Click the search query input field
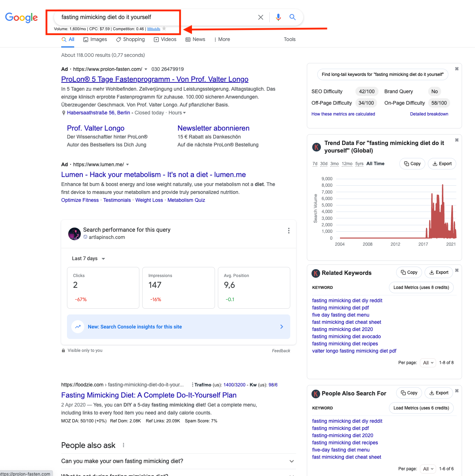The height and width of the screenshot is (476, 475). 155,17
